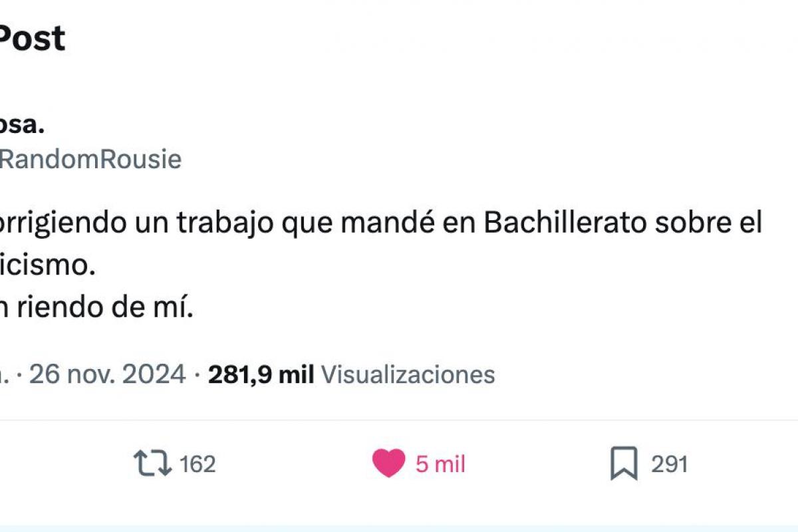
Task: Click the display name above the handle
Action: 22,124
